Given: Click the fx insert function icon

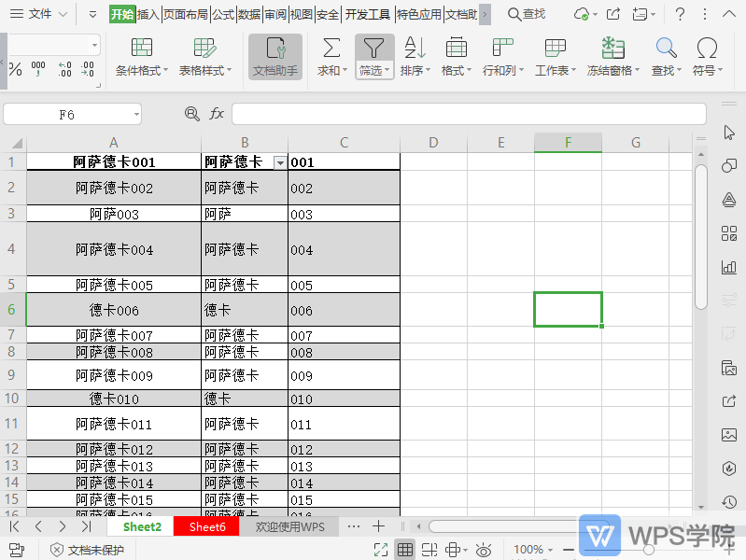Looking at the screenshot, I should [x=217, y=114].
